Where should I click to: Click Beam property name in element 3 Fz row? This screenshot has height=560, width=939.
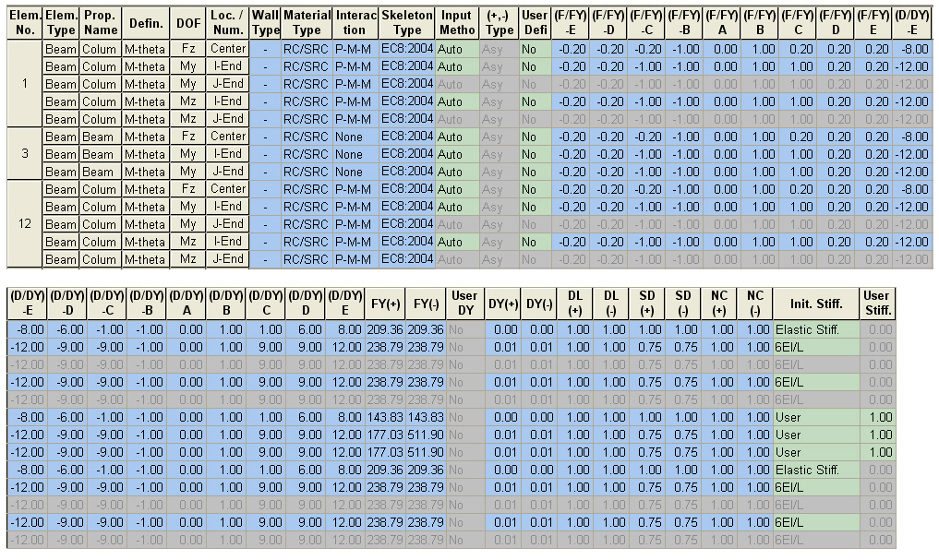[x=101, y=137]
